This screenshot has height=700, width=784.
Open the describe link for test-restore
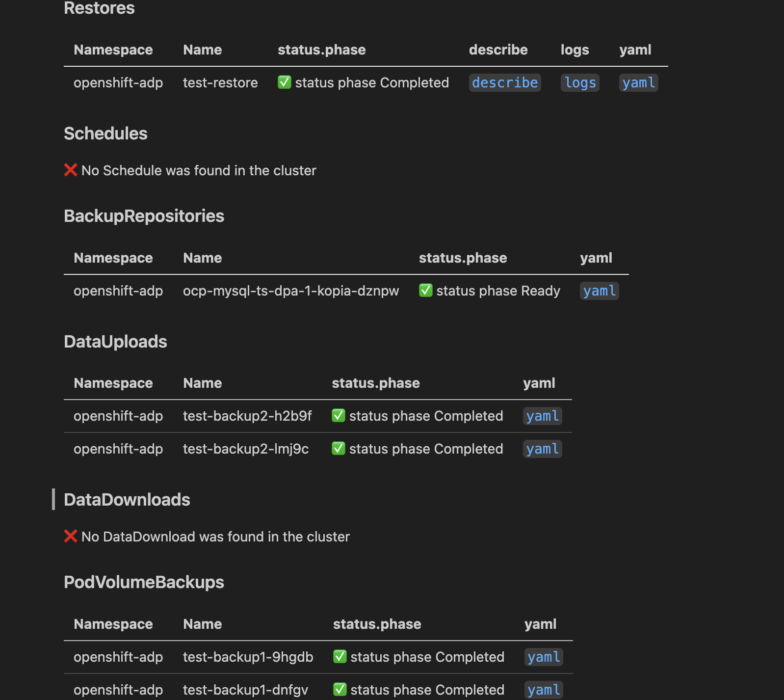click(505, 82)
